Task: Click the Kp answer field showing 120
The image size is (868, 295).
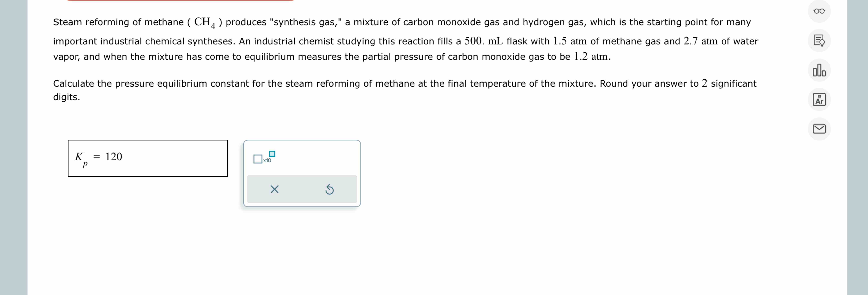Action: pyautogui.click(x=147, y=158)
